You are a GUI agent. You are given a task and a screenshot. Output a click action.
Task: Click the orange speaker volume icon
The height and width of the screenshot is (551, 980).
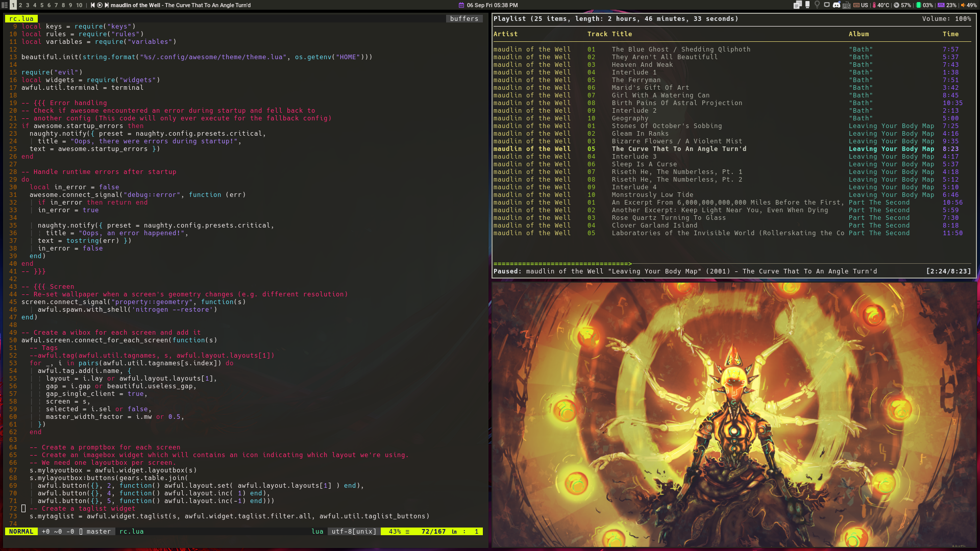coord(963,5)
